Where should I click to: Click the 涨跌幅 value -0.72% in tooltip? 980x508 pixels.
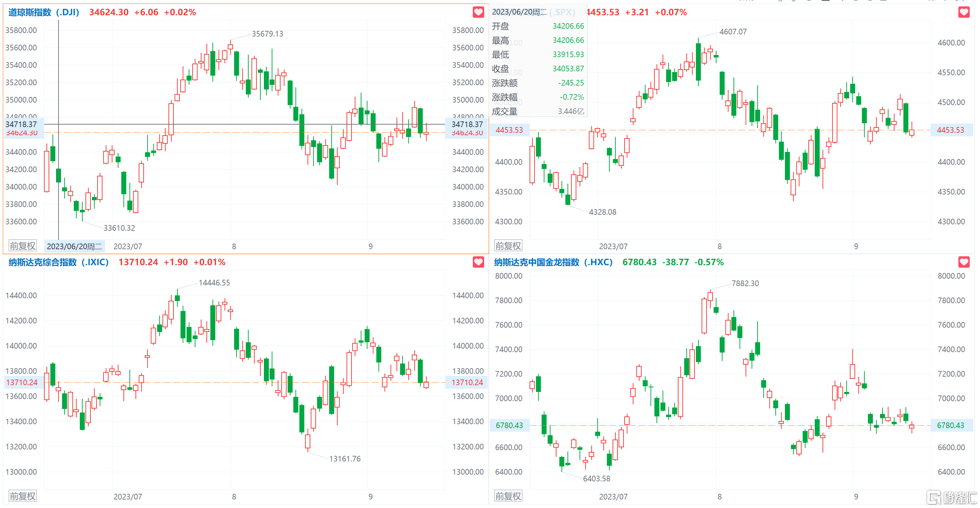(571, 97)
